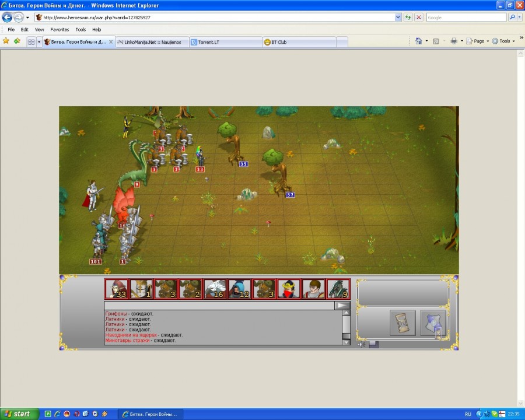Switch to BT Club tab

tap(299, 42)
